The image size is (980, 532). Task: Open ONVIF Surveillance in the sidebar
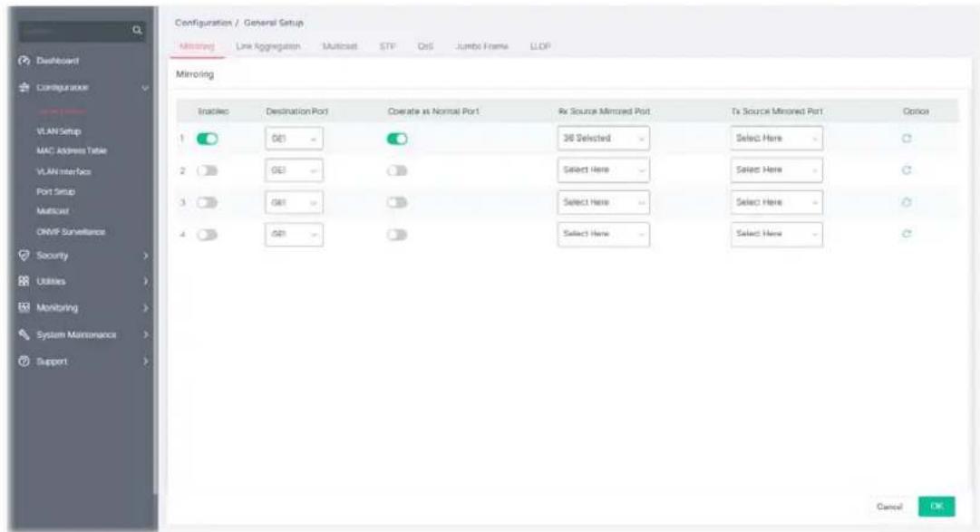(71, 232)
